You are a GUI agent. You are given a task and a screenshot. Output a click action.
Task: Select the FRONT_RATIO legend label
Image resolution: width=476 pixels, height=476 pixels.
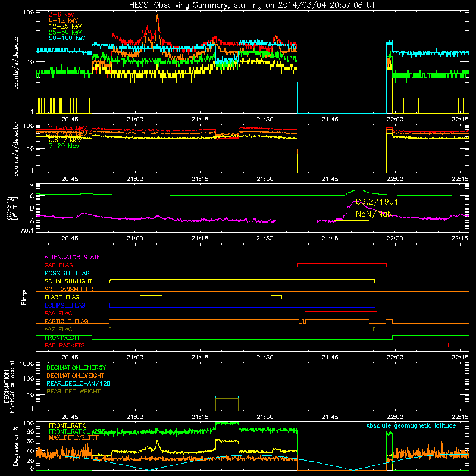(x=68, y=425)
